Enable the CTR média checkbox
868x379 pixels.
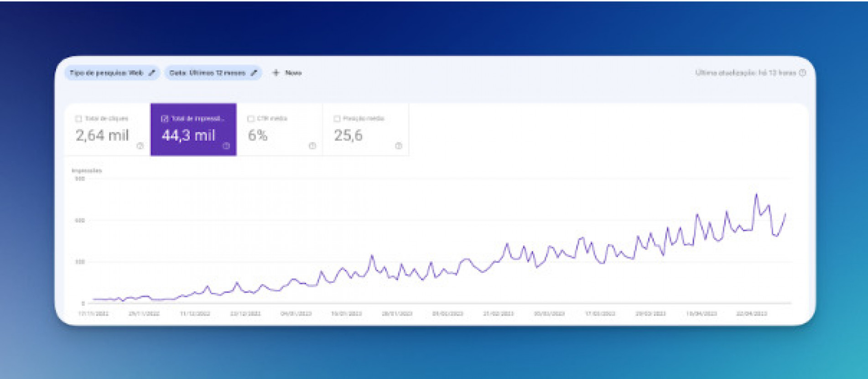click(x=250, y=119)
